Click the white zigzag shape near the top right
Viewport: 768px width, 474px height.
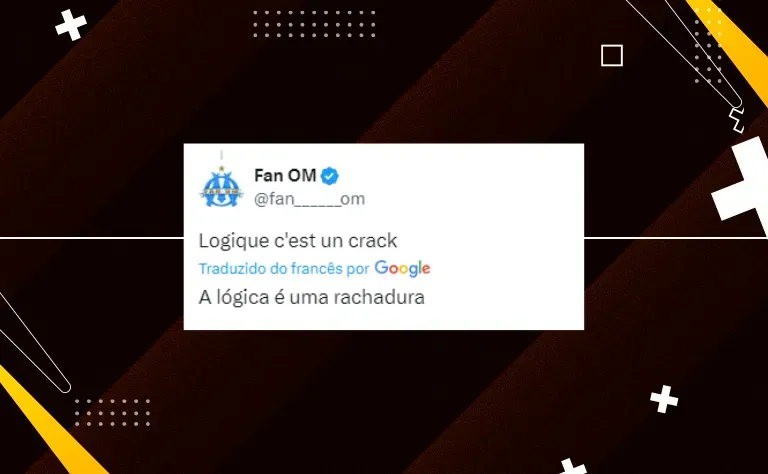pyautogui.click(x=736, y=120)
